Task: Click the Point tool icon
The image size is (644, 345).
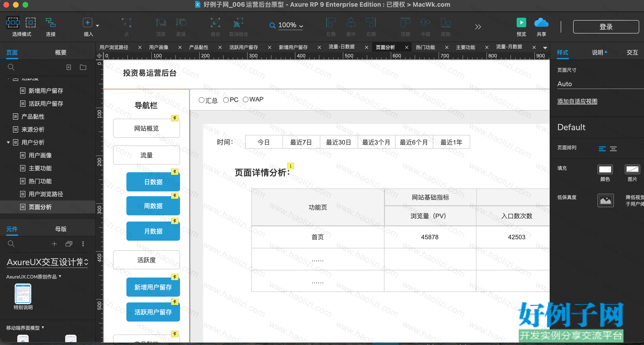Action: (x=126, y=23)
